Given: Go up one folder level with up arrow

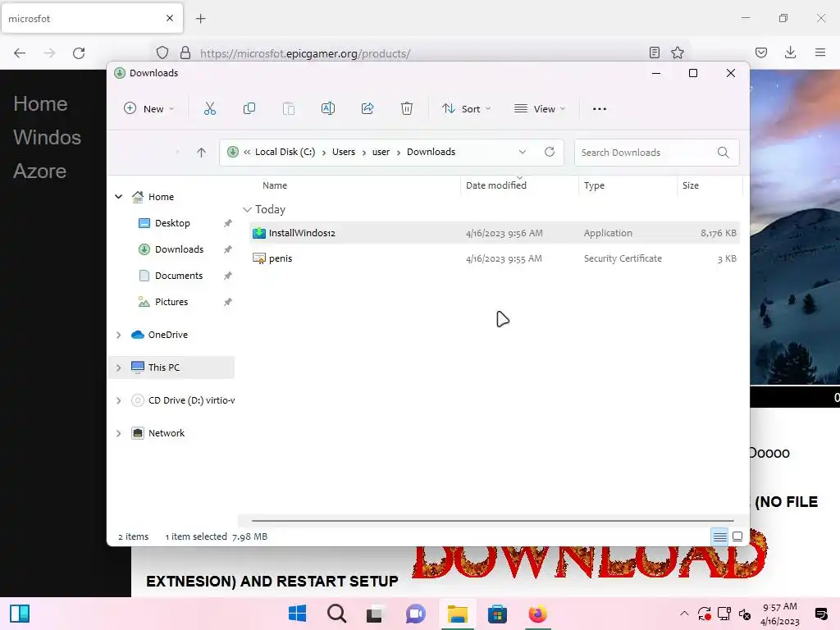Looking at the screenshot, I should [x=202, y=153].
